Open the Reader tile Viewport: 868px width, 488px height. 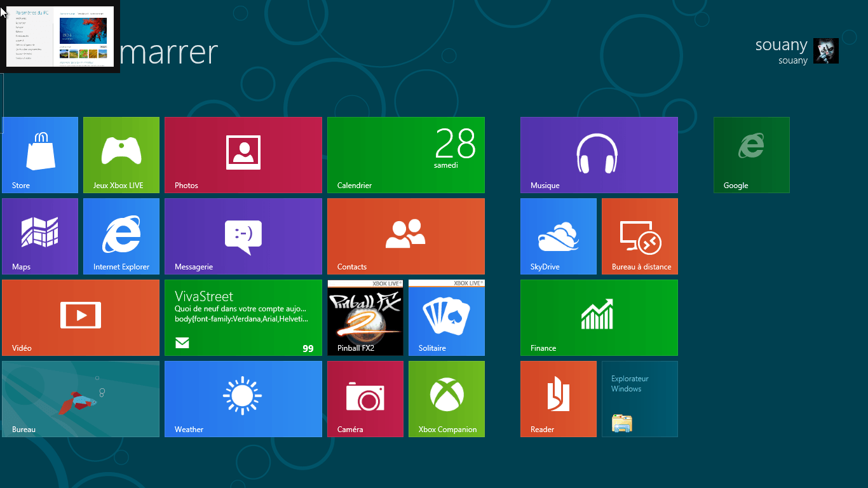tap(559, 399)
